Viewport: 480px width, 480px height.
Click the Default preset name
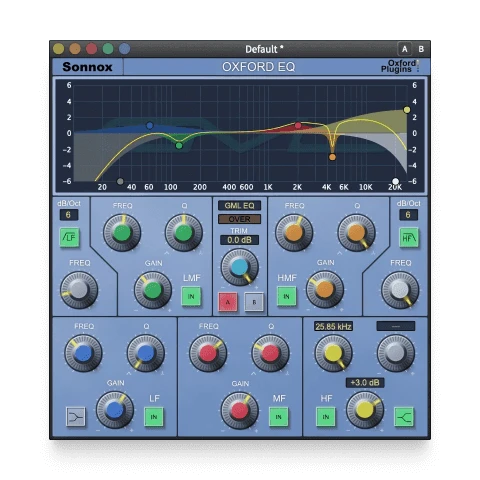[264, 49]
